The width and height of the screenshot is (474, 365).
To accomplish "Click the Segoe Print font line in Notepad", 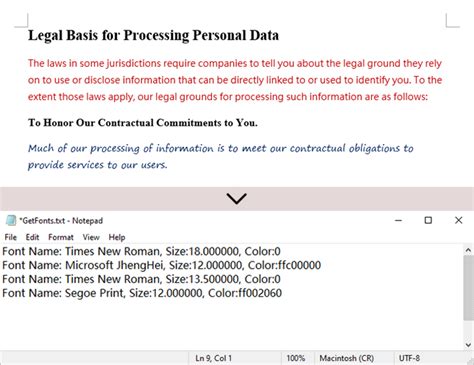I will point(142,293).
